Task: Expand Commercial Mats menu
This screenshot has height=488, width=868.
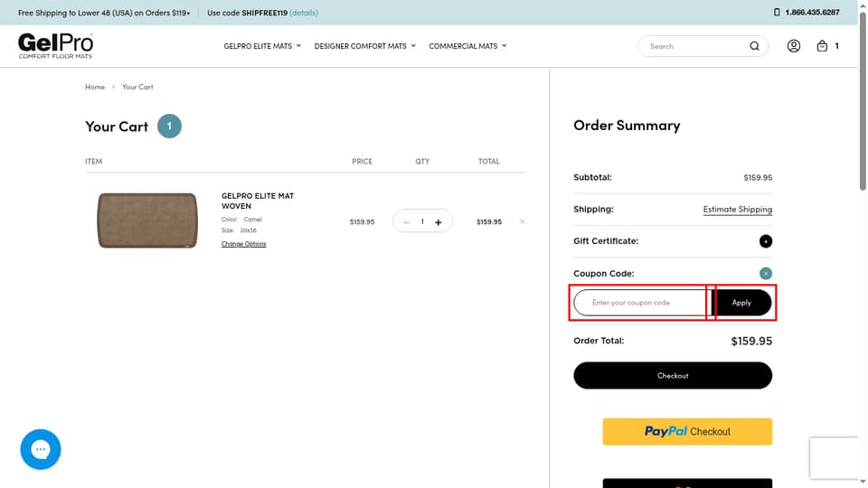Action: 467,46
